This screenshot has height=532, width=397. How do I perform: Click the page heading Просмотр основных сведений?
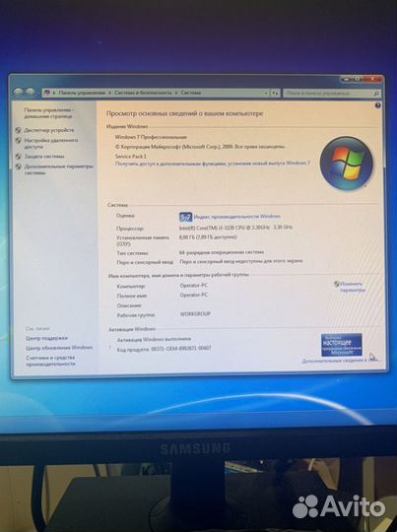pyautogui.click(x=184, y=113)
